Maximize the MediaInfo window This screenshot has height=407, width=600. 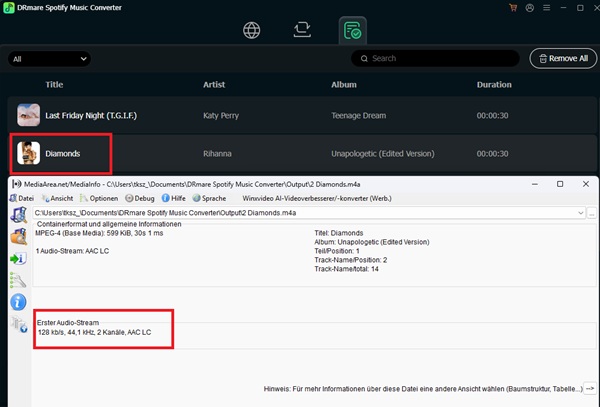pyautogui.click(x=560, y=184)
